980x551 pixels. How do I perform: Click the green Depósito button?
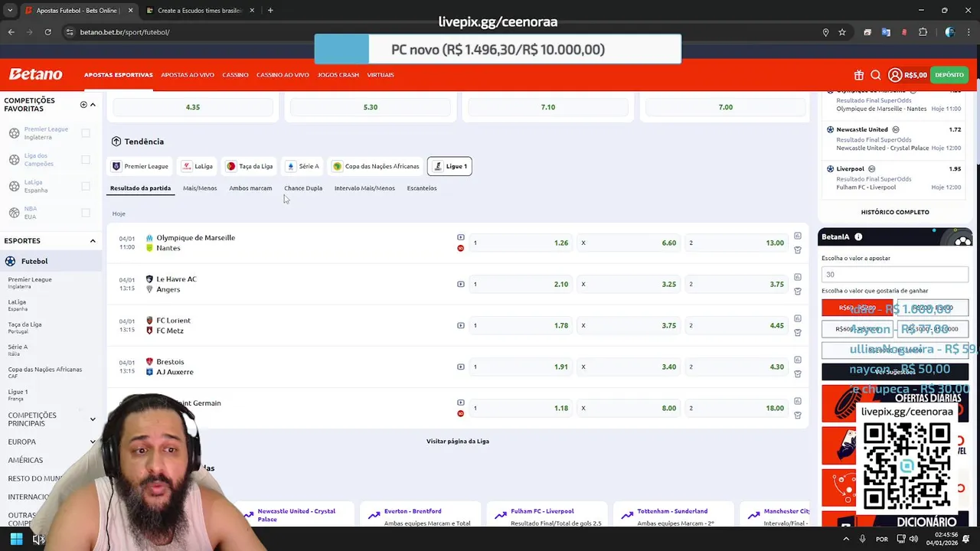coord(949,75)
